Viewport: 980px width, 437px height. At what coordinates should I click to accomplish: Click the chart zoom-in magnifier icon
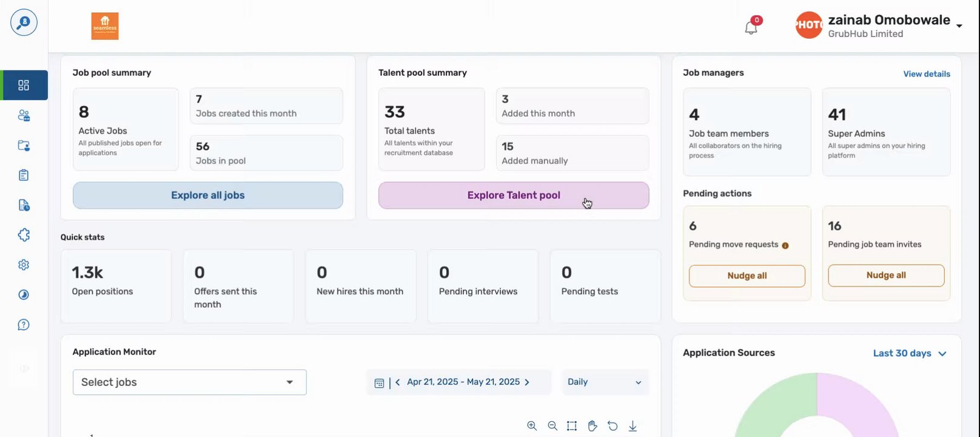tap(532, 426)
